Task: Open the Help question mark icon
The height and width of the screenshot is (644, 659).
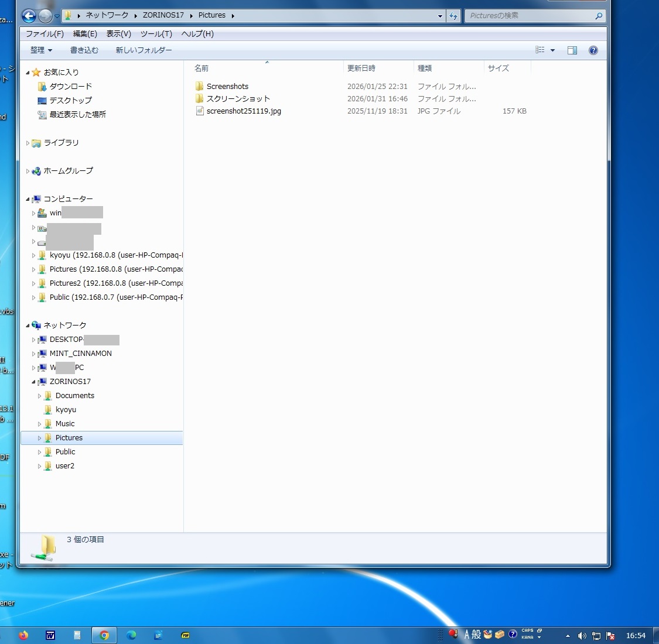Action: (x=593, y=50)
